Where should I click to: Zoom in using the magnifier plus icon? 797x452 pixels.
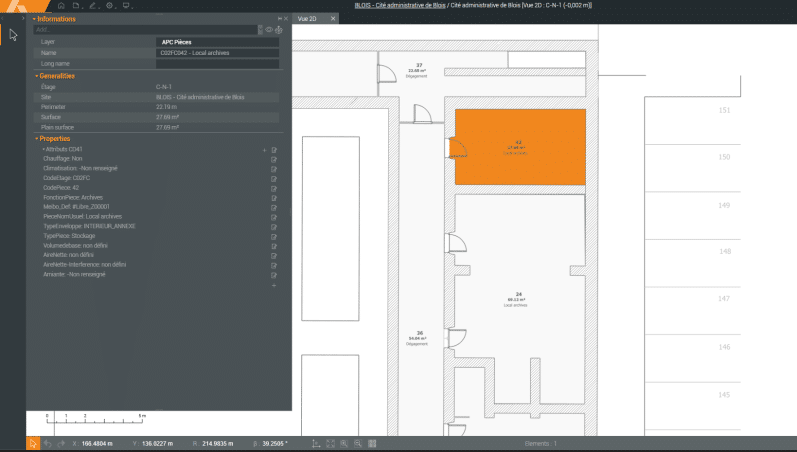344,443
